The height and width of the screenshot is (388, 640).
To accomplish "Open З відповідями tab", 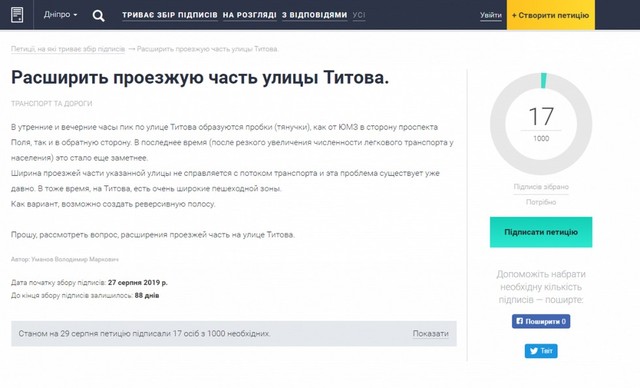I will click(314, 15).
